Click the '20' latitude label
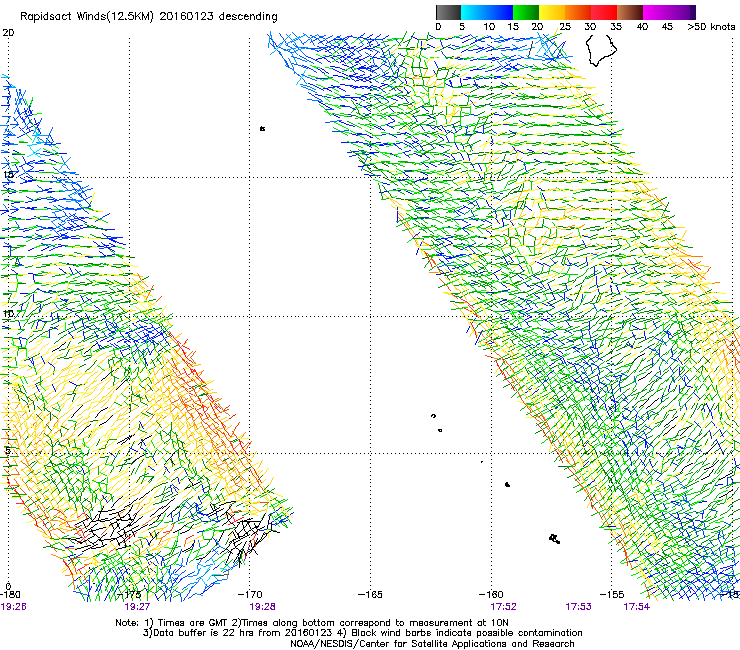 point(8,33)
